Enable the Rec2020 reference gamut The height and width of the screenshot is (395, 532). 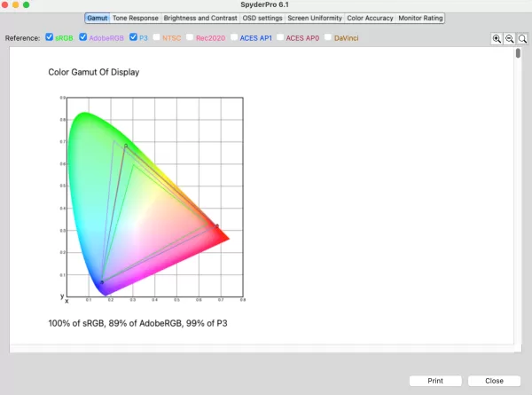pos(191,38)
